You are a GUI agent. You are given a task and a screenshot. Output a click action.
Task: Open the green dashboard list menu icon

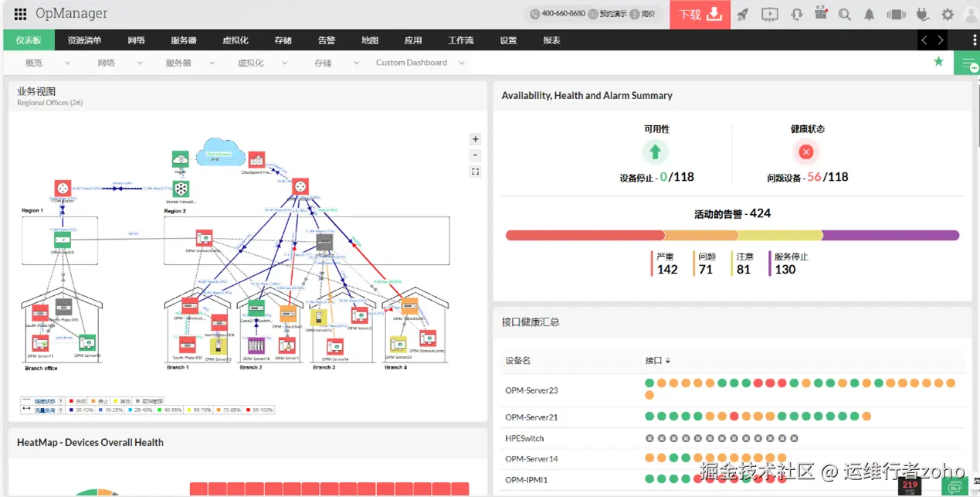967,63
